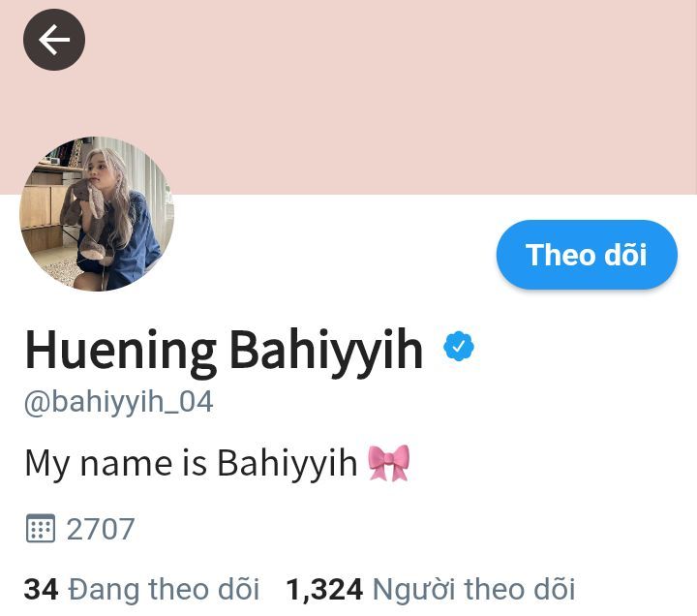Click the word Huening in the profile name

point(120,350)
